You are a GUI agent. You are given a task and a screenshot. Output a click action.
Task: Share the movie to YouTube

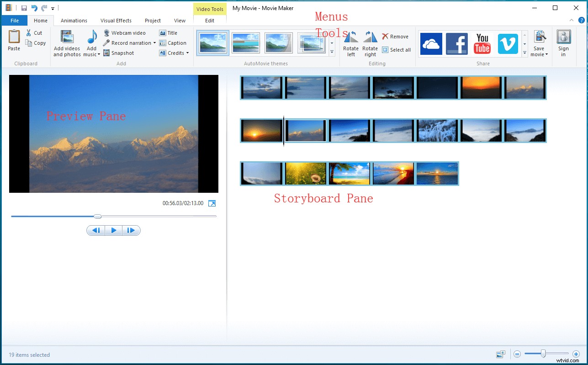pyautogui.click(x=482, y=43)
